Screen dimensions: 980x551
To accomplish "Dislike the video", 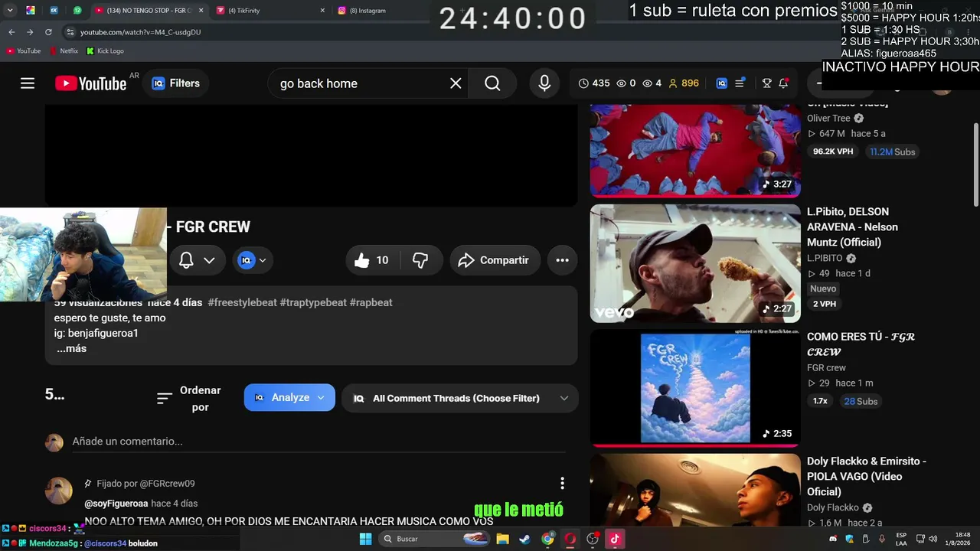I will coord(420,260).
